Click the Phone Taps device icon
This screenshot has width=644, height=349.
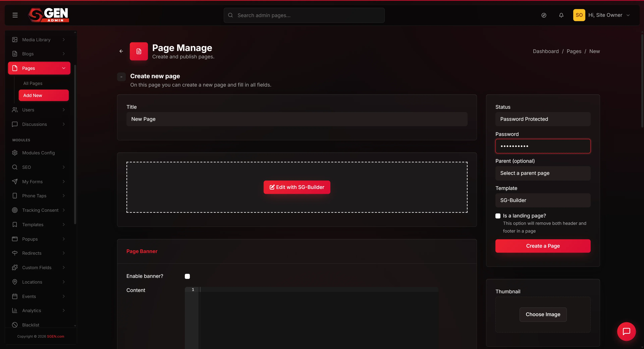click(15, 196)
